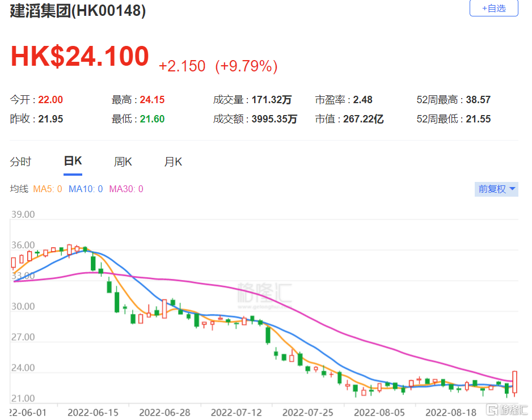532x420 pixels.
Task: Click the 最高 value 24.15
Action: [x=152, y=100]
